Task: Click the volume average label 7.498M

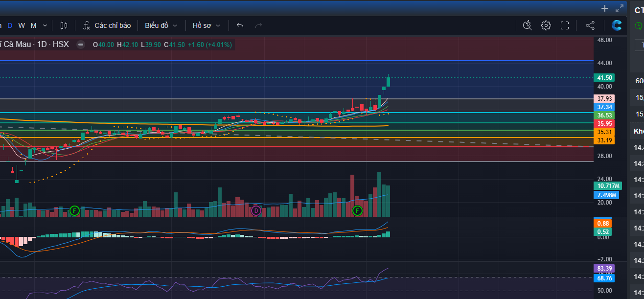Action: [606, 195]
